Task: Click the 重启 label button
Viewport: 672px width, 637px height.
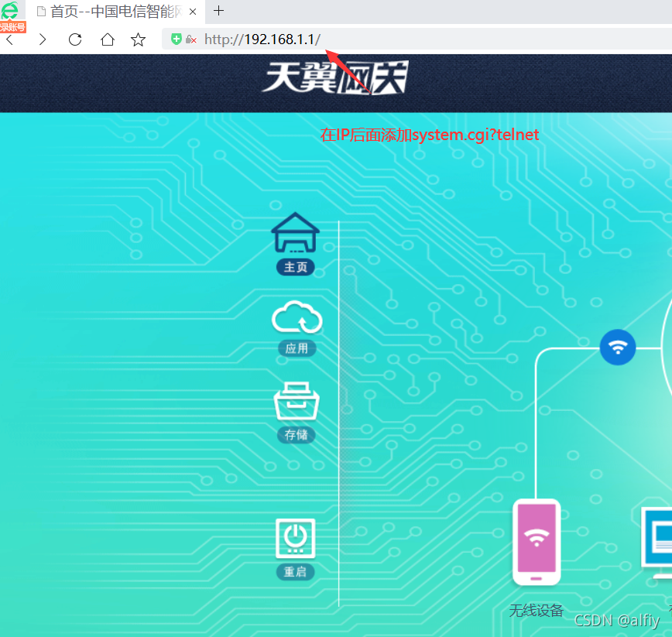Action: click(x=295, y=572)
